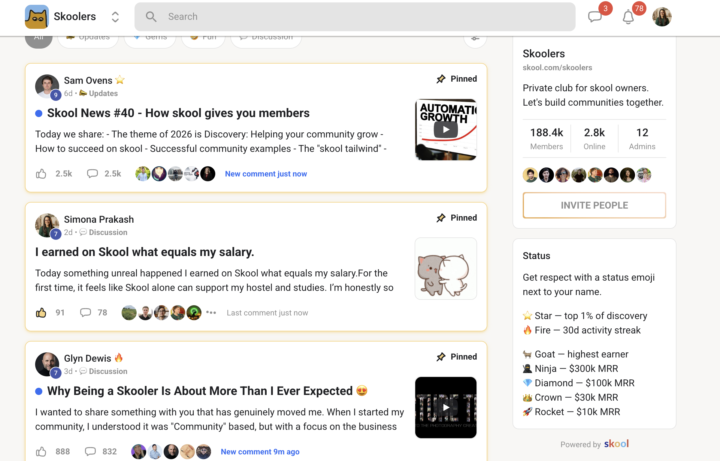Open Simona Prakash's profile avatar
Screen dimensions: 720x461
(47, 225)
